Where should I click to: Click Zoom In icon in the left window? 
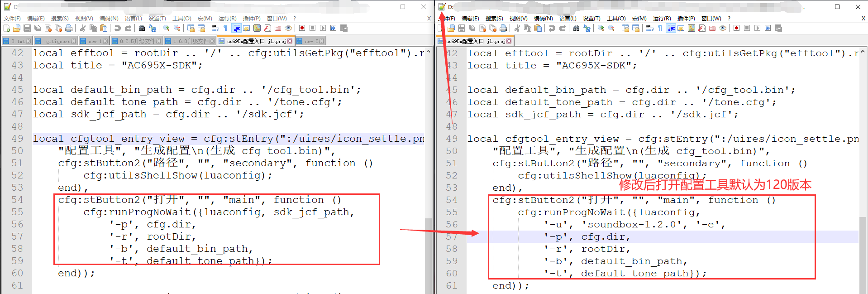[x=167, y=28]
